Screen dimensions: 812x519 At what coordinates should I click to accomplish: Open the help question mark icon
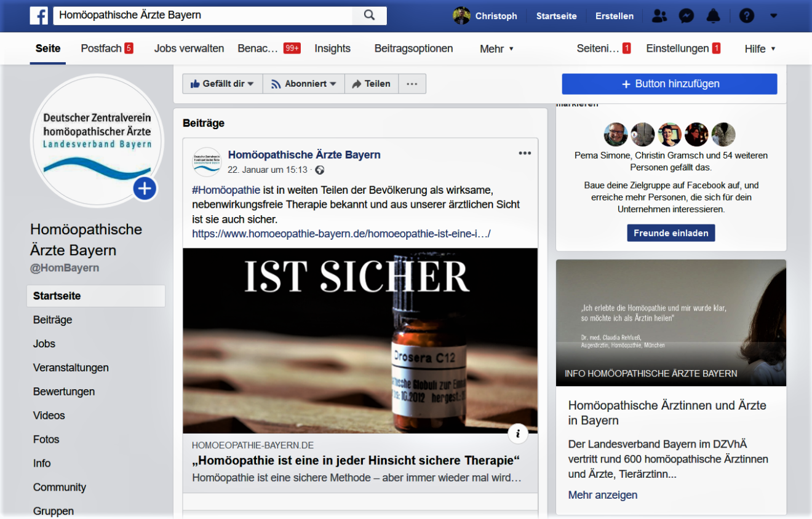click(747, 16)
